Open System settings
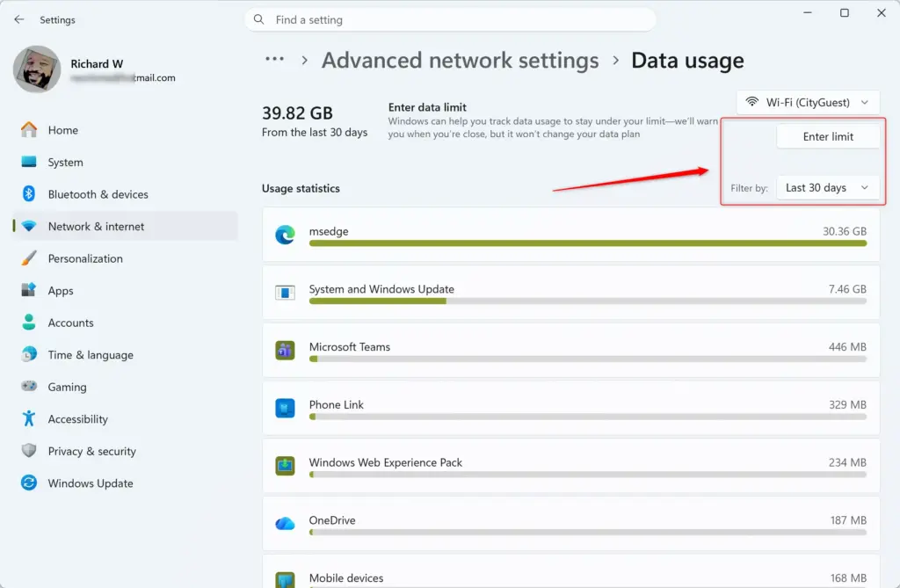Image resolution: width=900 pixels, height=588 pixels. pos(125,162)
